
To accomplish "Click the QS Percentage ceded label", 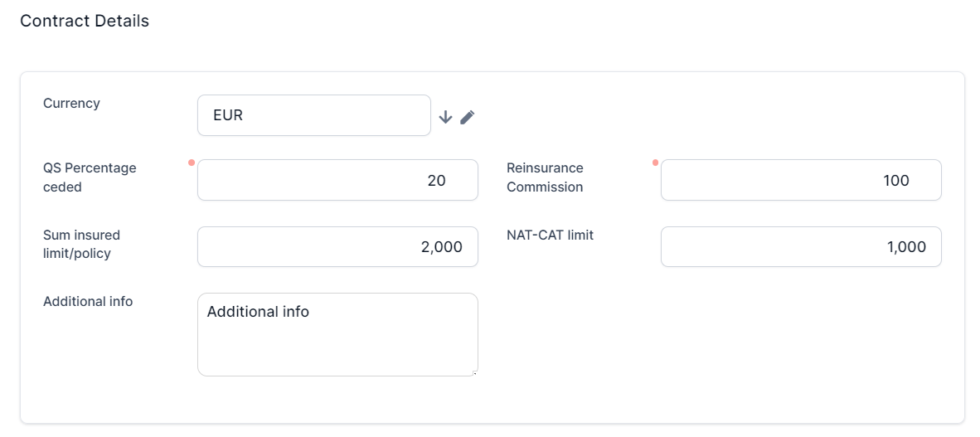I will pyautogui.click(x=89, y=177).
